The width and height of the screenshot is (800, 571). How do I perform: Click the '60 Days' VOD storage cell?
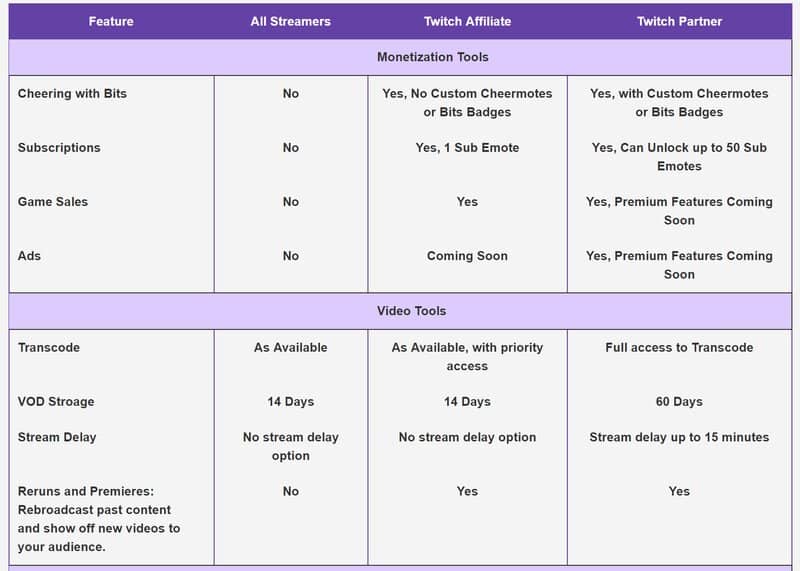coord(679,402)
